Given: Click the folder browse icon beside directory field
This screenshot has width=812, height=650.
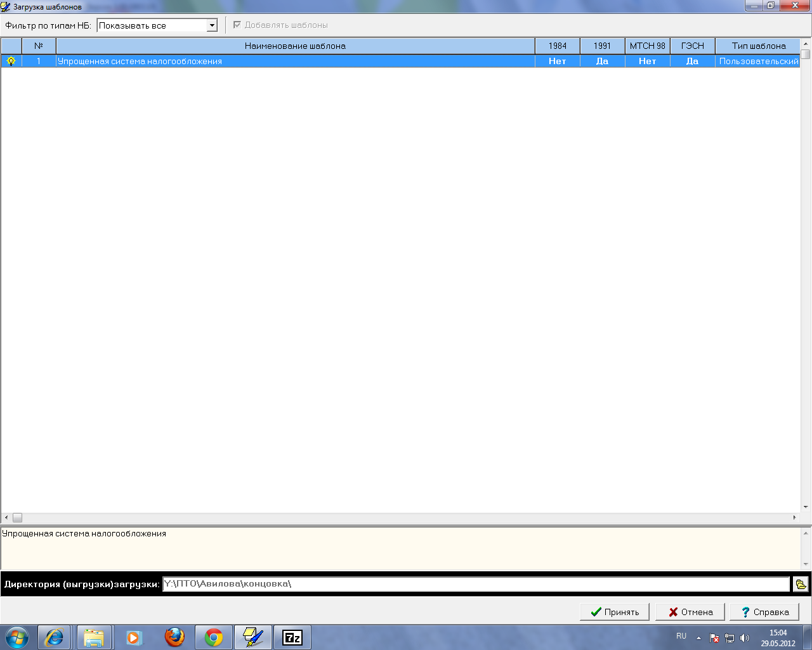Looking at the screenshot, I should (x=801, y=584).
